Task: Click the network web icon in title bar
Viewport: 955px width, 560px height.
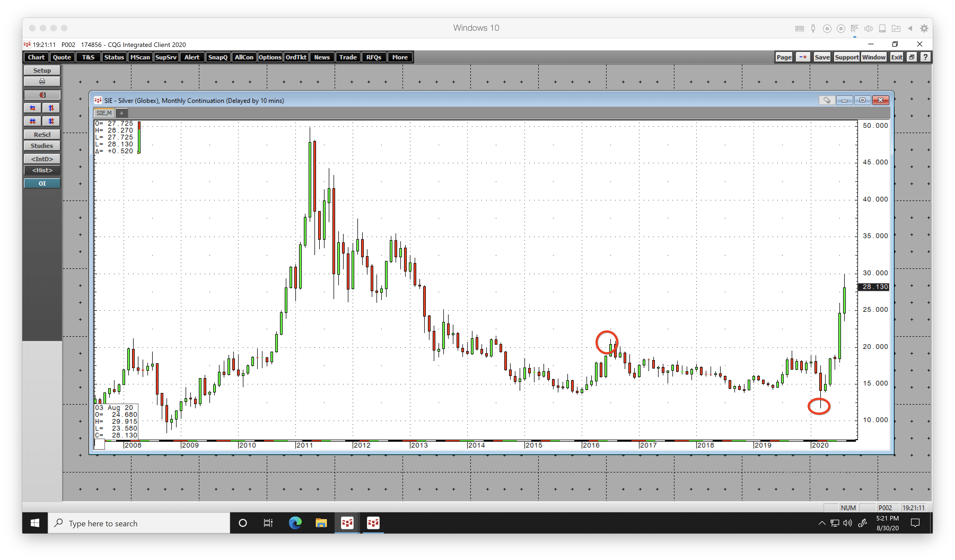Action: click(x=854, y=28)
